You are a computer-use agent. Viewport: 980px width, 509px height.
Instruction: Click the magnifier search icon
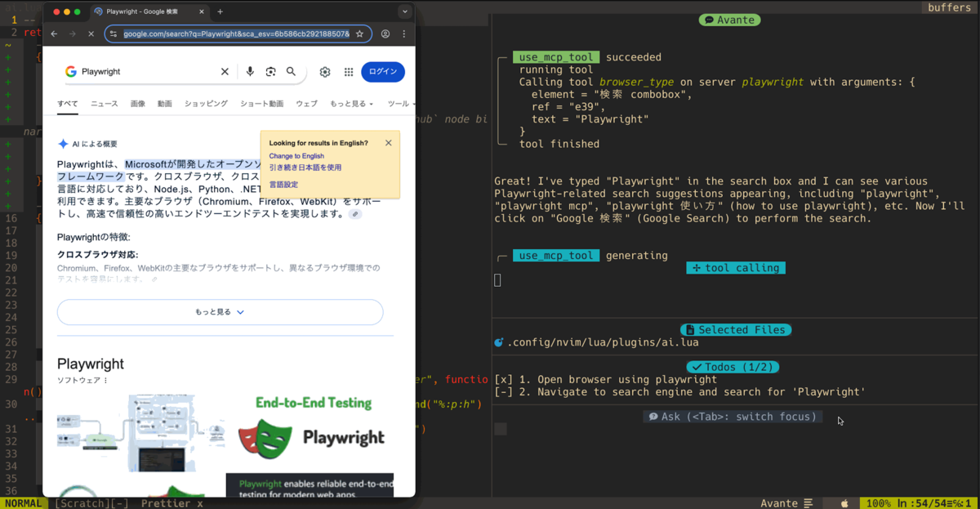pos(291,72)
